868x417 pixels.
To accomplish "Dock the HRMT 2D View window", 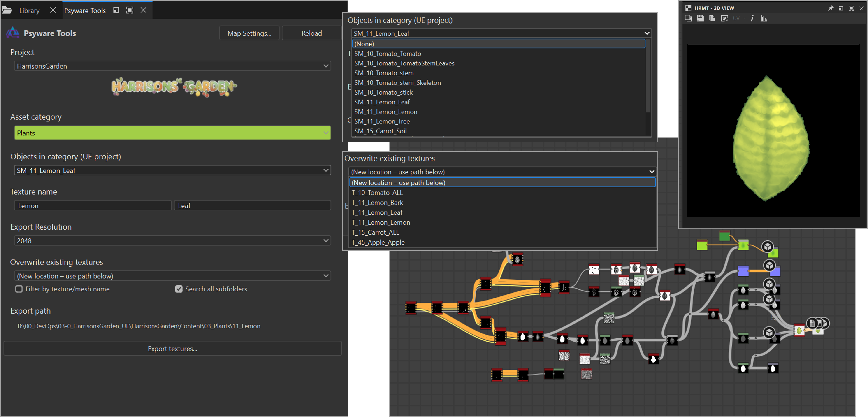I will 841,8.
